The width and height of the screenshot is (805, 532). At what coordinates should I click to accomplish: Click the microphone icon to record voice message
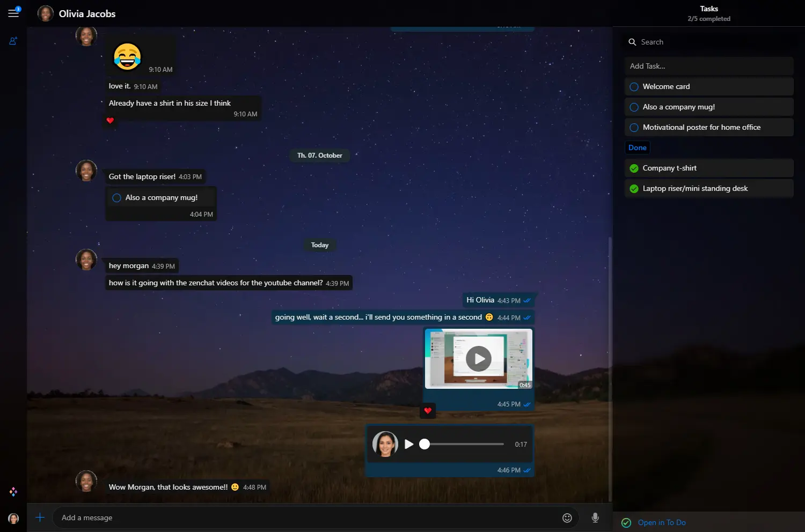pyautogui.click(x=595, y=518)
